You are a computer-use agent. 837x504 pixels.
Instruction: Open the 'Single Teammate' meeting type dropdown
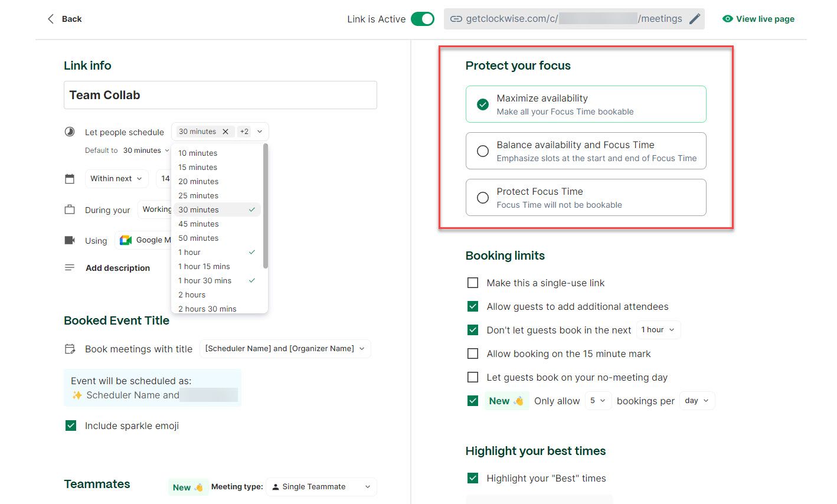pos(321,486)
